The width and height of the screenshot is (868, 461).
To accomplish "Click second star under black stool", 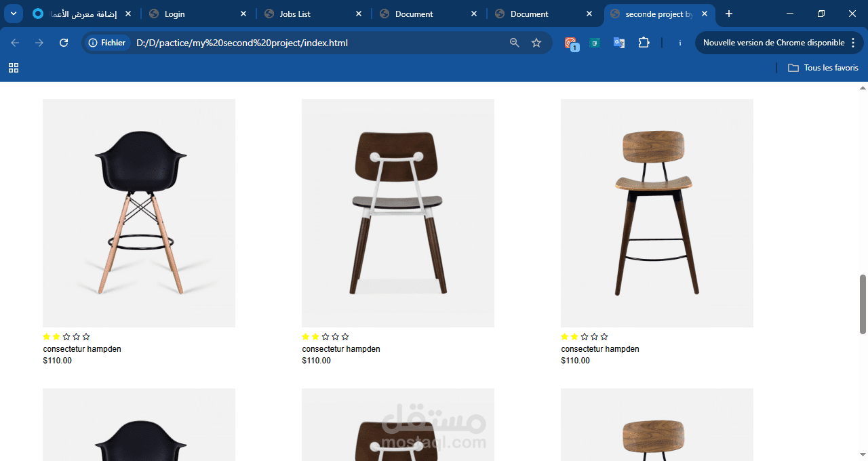I will coord(56,336).
